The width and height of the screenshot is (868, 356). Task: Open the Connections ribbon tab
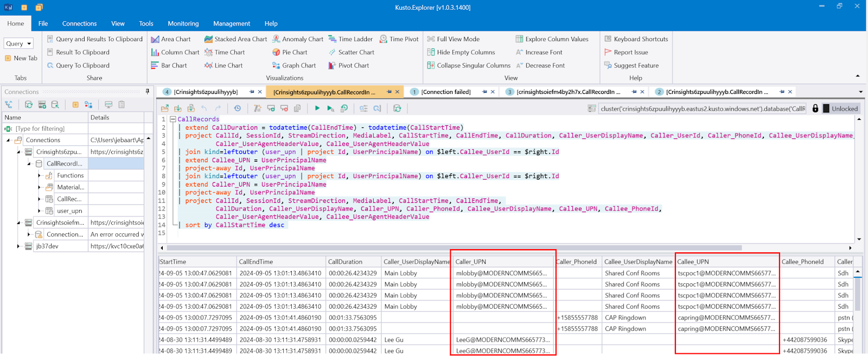coord(79,23)
